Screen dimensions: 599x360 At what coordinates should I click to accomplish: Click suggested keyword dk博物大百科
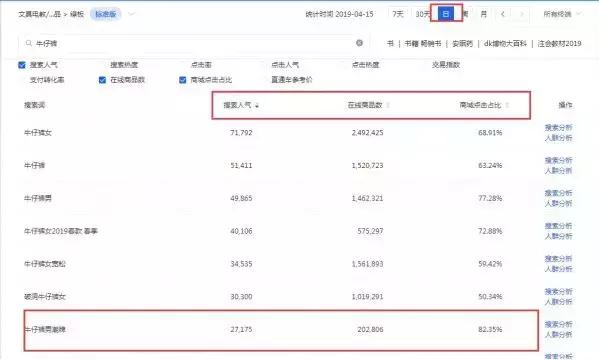point(505,44)
